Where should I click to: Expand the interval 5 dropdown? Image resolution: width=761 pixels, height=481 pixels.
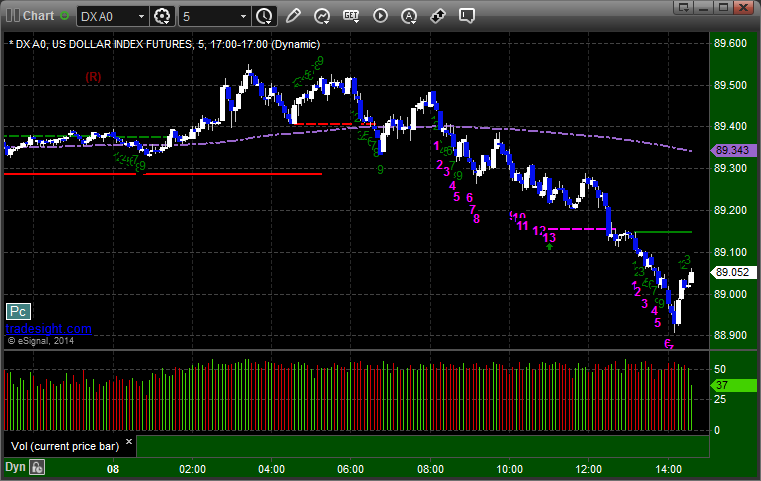click(x=215, y=17)
